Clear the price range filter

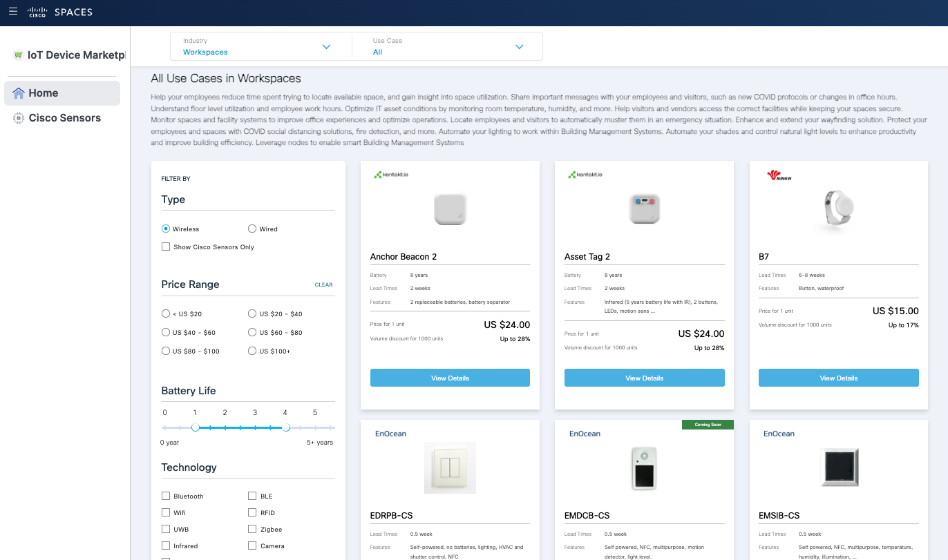tap(323, 284)
